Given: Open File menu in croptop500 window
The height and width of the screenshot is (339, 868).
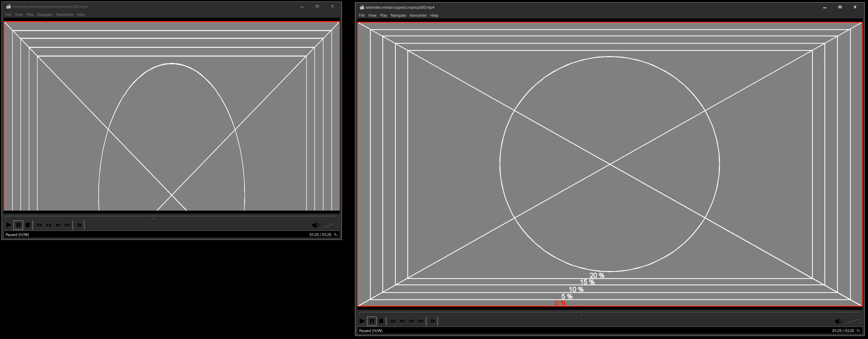Looking at the screenshot, I should [362, 15].
